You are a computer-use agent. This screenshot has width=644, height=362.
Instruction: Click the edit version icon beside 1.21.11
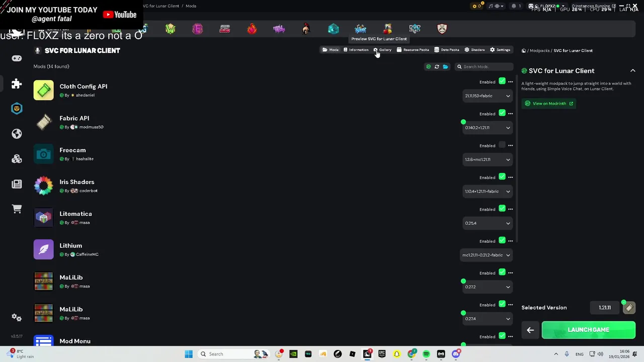(x=629, y=308)
